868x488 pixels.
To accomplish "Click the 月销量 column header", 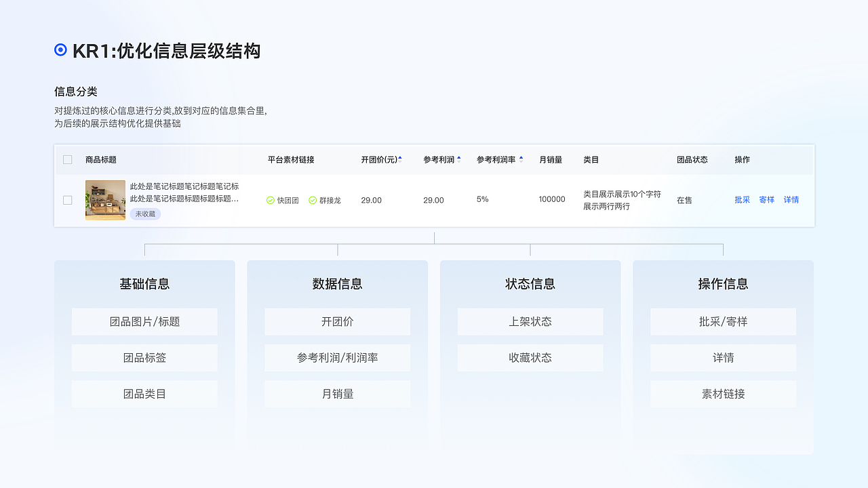I will click(x=551, y=160).
